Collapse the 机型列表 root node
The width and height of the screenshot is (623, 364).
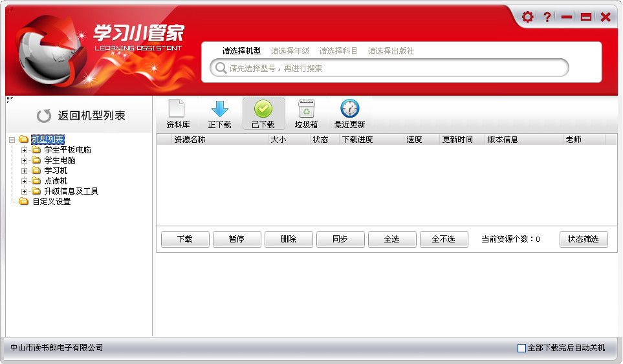point(13,140)
